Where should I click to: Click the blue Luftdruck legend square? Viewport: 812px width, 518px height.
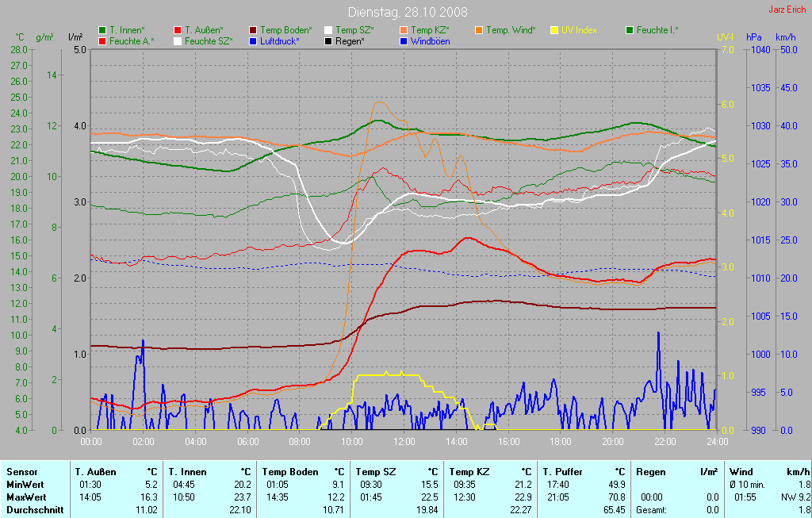coord(253,40)
